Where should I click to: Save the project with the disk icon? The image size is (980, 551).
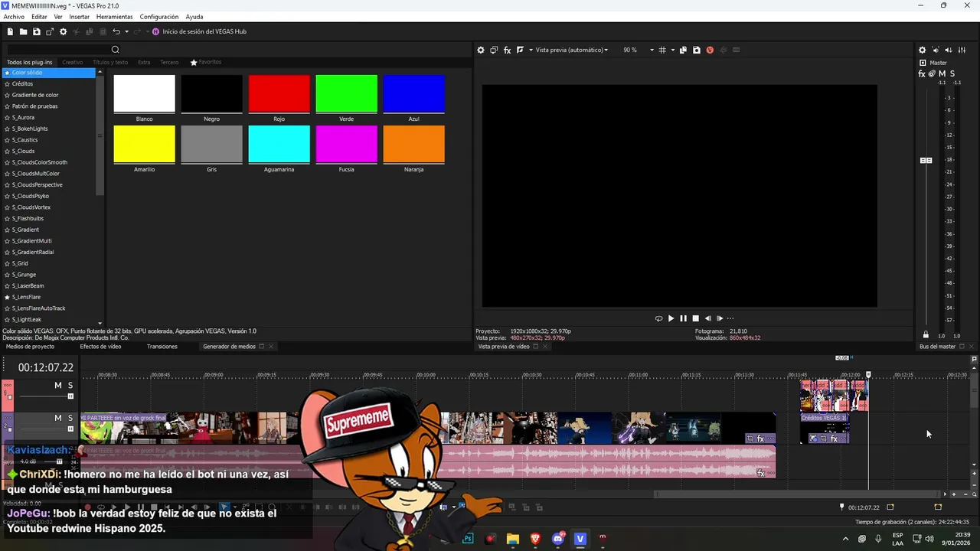pos(36,31)
